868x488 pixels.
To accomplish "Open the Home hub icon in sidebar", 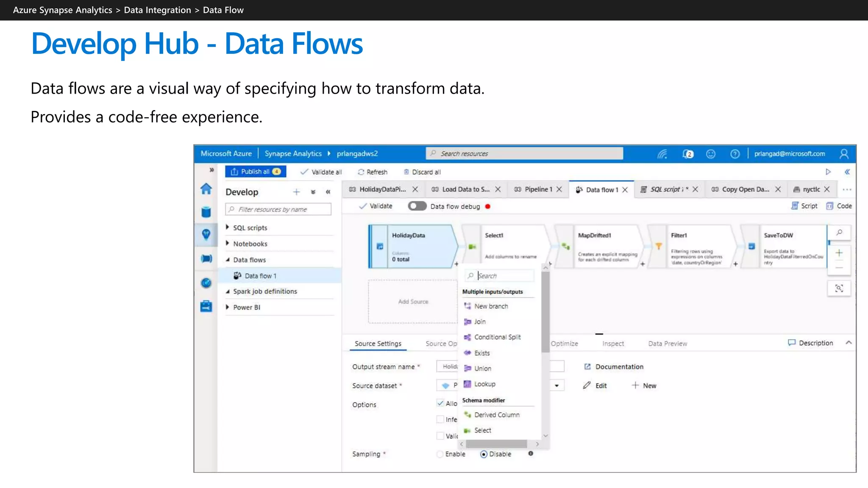I will coord(206,189).
